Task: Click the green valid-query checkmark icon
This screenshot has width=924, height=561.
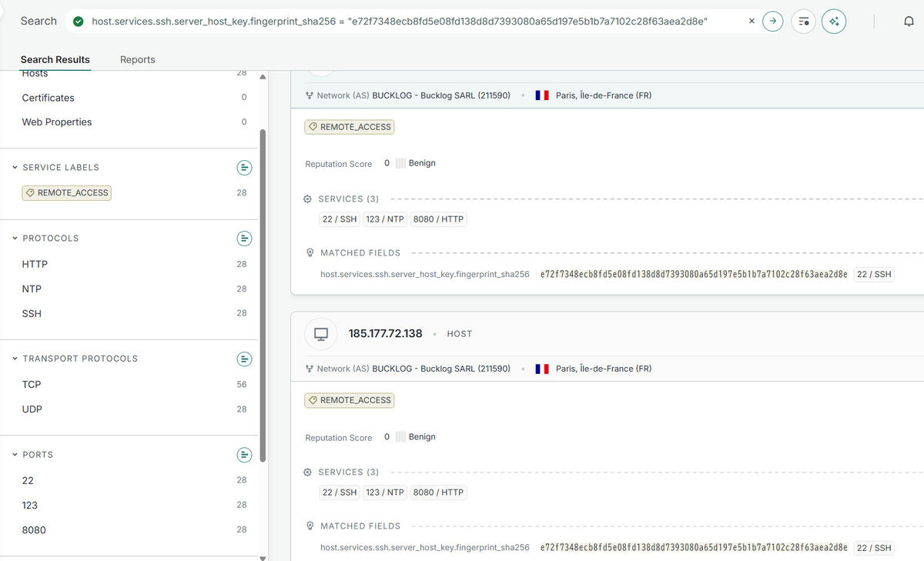Action: 78,22
